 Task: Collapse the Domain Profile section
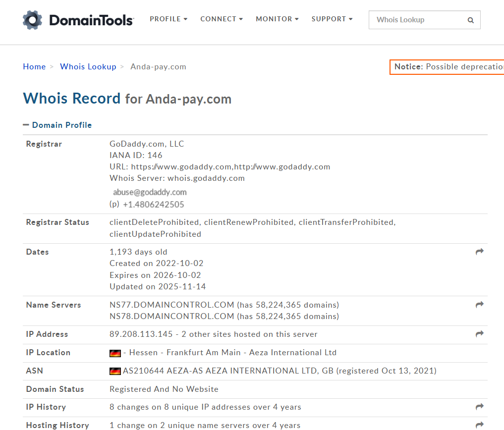26,125
